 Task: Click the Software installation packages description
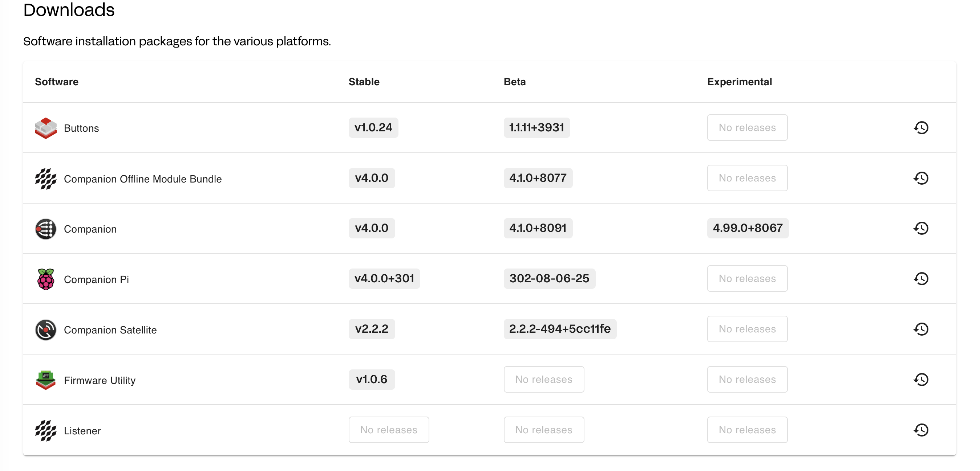click(177, 41)
